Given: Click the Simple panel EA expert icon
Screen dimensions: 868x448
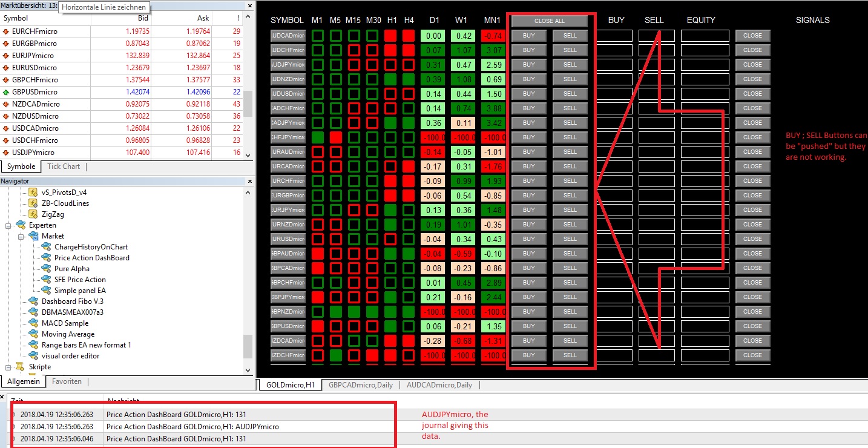Looking at the screenshot, I should point(46,291).
